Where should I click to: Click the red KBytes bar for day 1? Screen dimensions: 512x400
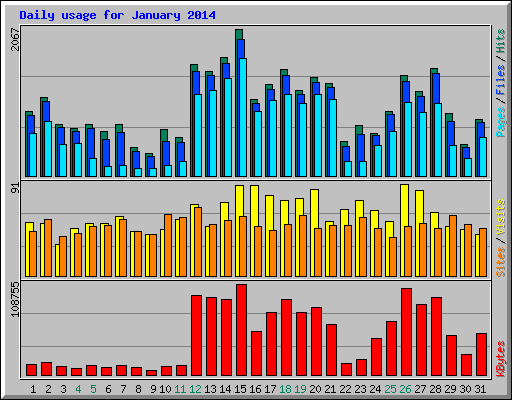click(x=31, y=370)
